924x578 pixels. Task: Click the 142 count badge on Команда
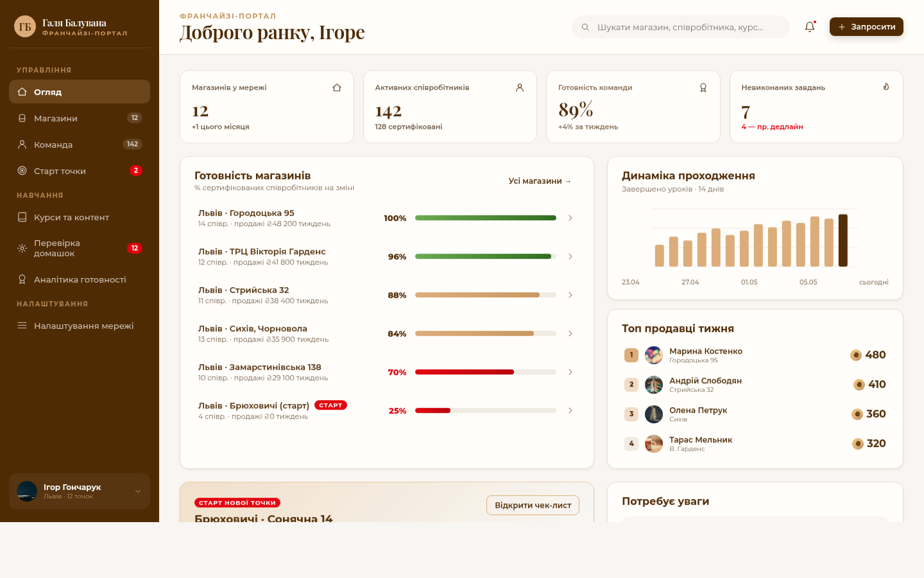pos(132,144)
